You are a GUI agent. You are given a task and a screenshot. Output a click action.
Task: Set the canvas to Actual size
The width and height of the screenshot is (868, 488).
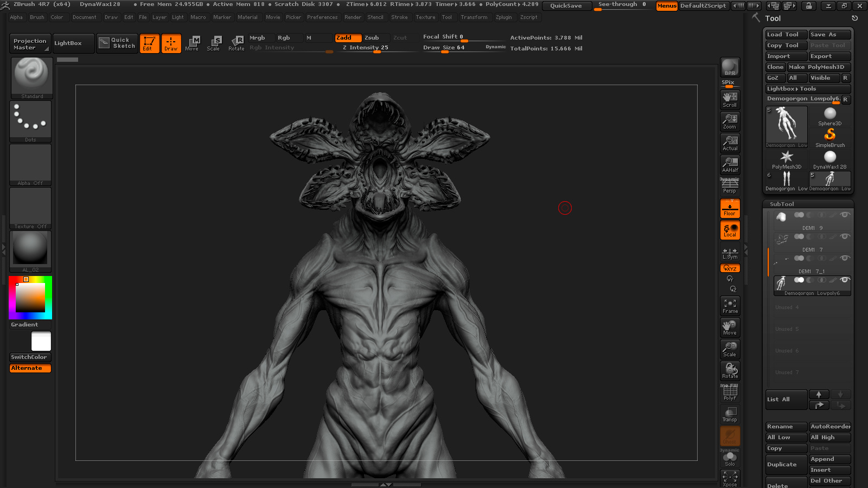click(x=730, y=143)
